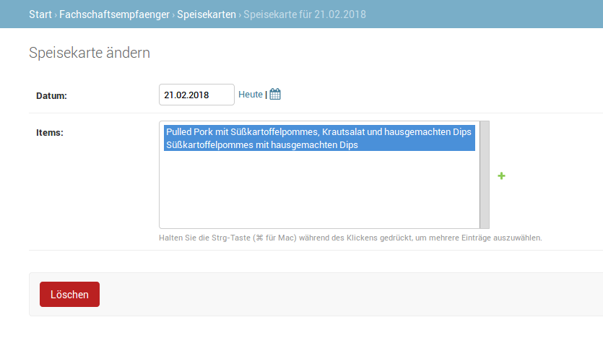
Task: Add a new item with green plus
Action: 501,175
